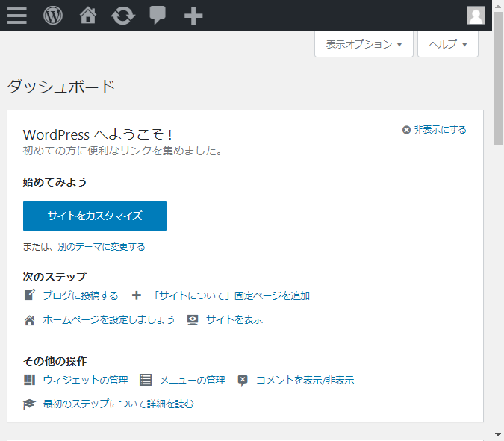504x441 pixels.
Task: Click the サイトをカスタマイズ button
Action: pyautogui.click(x=95, y=216)
